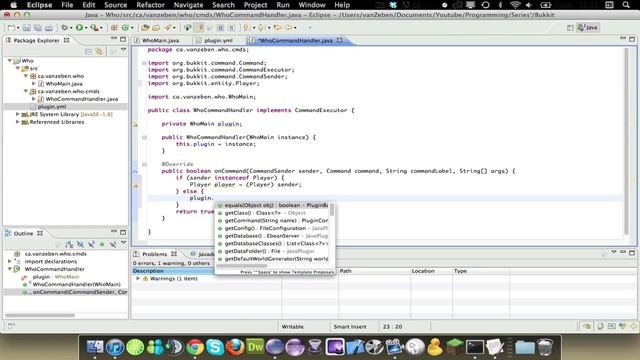Open Skype from the Dock

215,347
